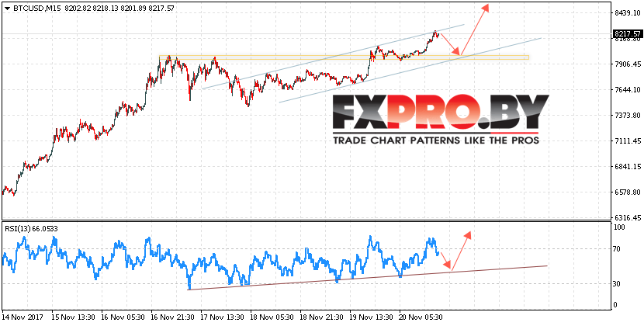Screen dimensions: 644x326
Task: Click the 7373.80 price axis label
Action: (x=628, y=115)
